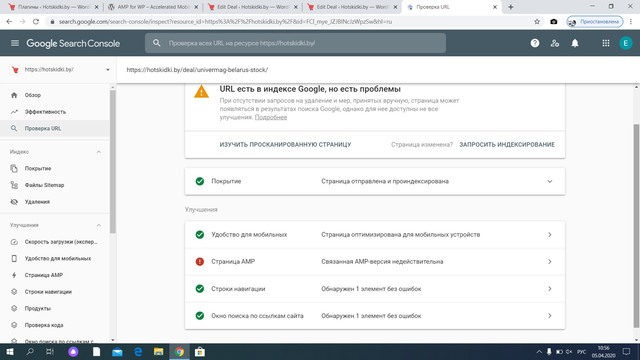Select Эффективность in the sidebar
640x360 pixels.
tap(55, 111)
